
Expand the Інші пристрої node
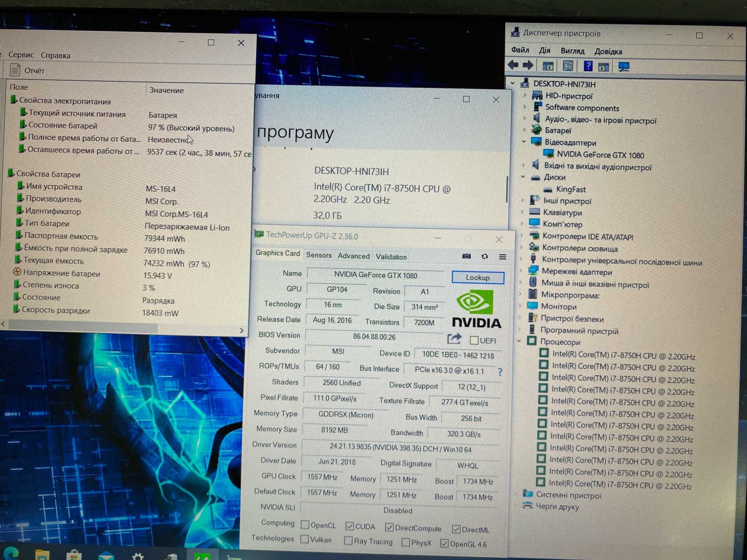(x=523, y=200)
